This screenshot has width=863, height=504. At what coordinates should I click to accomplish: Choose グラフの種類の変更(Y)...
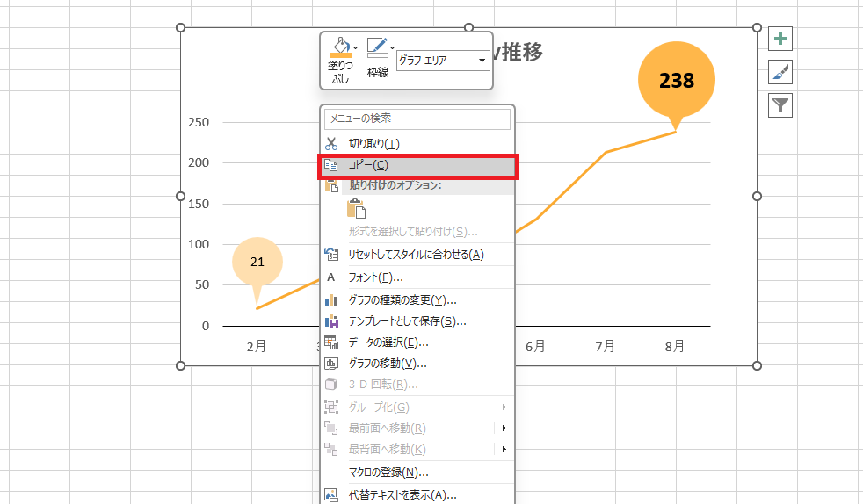(x=396, y=300)
